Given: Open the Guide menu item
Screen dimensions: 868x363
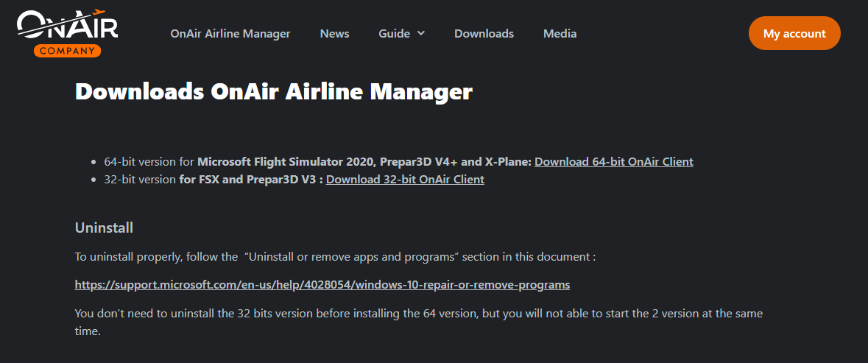Looking at the screenshot, I should coord(394,33).
